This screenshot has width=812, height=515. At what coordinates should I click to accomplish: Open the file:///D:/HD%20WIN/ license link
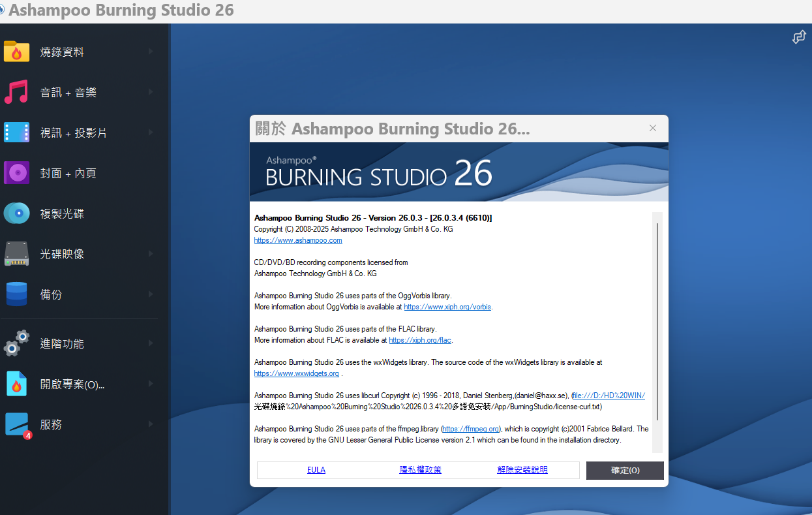(609, 396)
